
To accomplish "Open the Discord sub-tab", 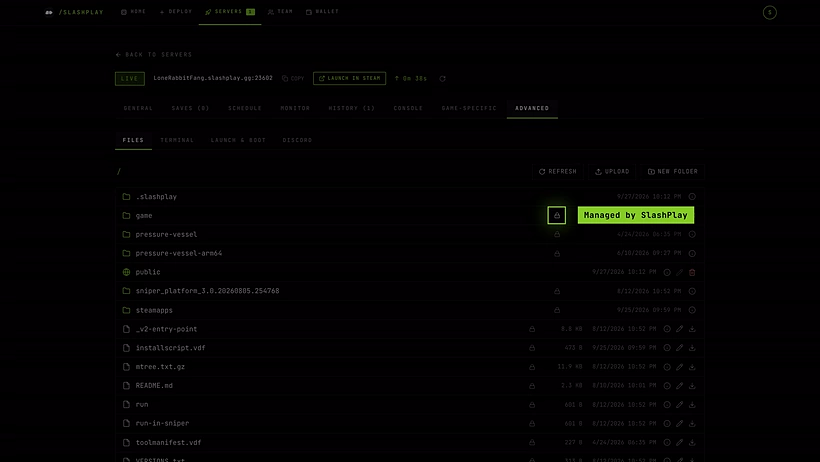I will point(297,140).
